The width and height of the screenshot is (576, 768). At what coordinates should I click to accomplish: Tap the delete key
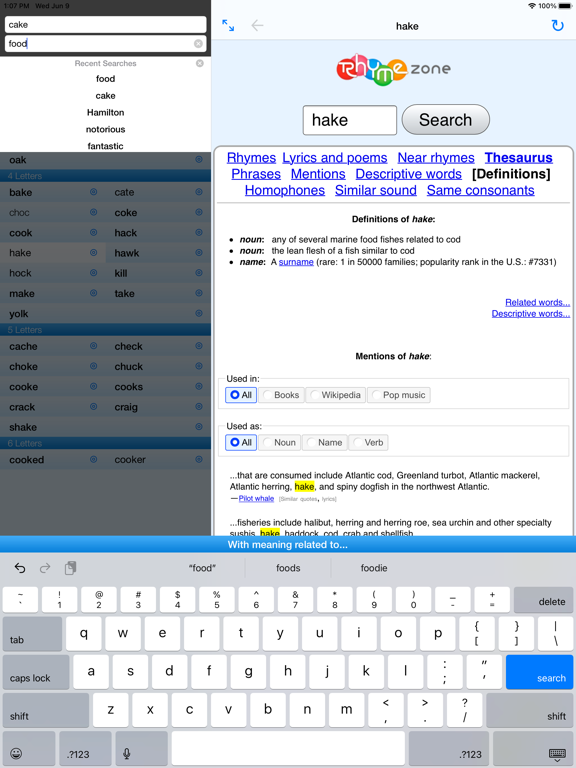543,600
